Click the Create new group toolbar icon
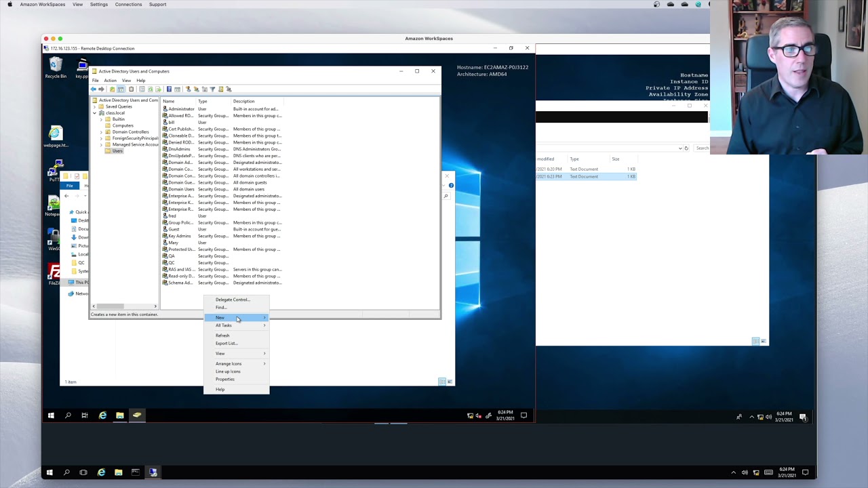 click(196, 89)
